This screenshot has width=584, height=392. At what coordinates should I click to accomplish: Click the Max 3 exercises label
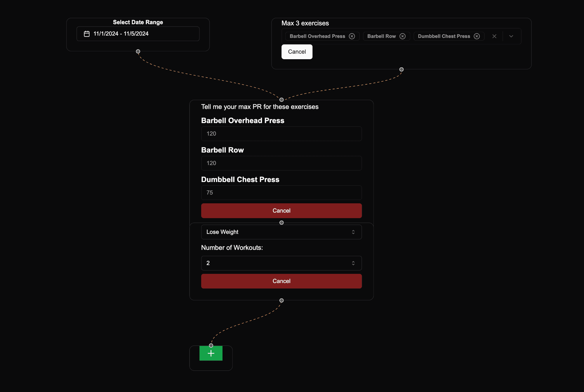click(x=305, y=23)
